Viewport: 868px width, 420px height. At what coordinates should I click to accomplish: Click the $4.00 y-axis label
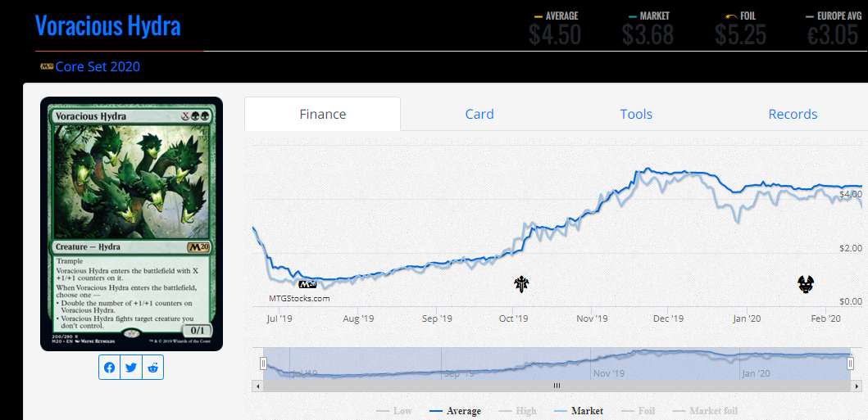tap(850, 194)
